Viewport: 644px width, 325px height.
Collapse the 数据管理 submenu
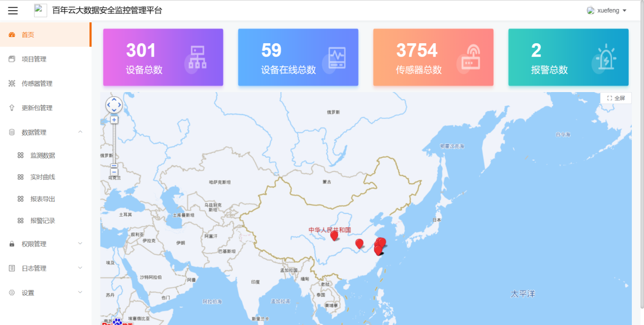pos(80,132)
